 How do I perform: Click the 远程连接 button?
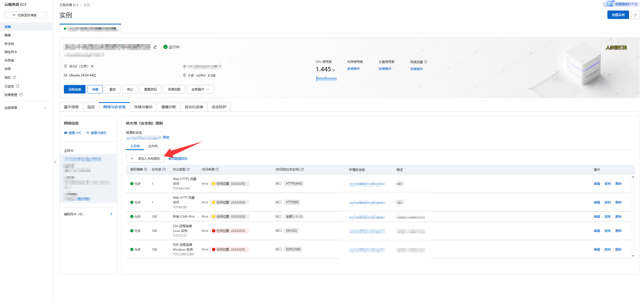point(75,90)
